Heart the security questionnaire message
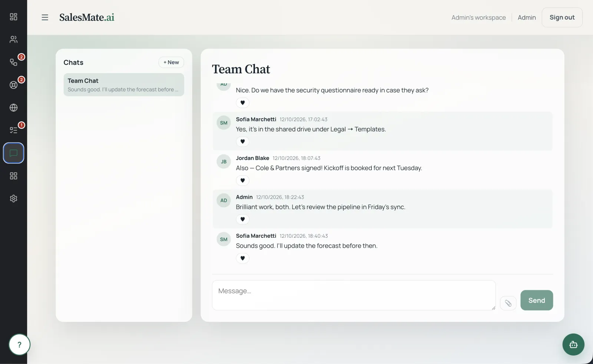Screen dimensions: 593x364 click(x=242, y=103)
